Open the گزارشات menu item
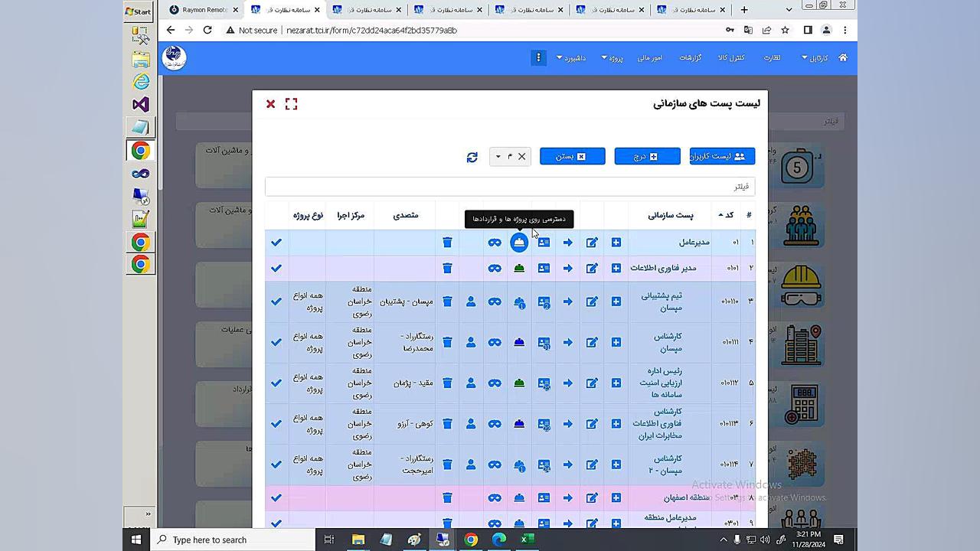Viewport: 980px width, 551px height. (690, 58)
